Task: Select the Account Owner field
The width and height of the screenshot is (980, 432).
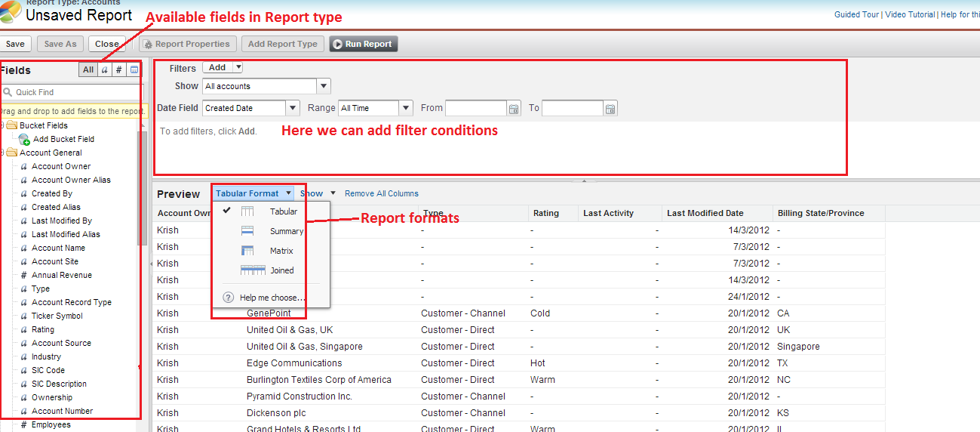Action: [61, 166]
